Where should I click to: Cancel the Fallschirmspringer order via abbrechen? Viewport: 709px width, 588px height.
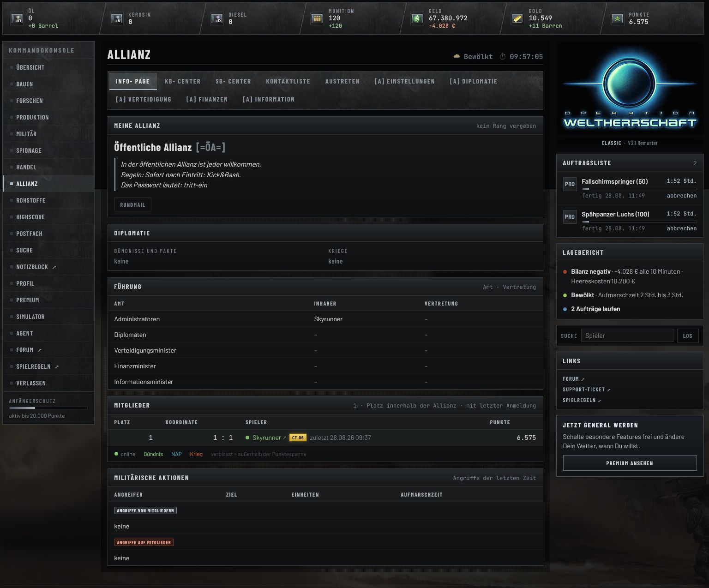681,196
